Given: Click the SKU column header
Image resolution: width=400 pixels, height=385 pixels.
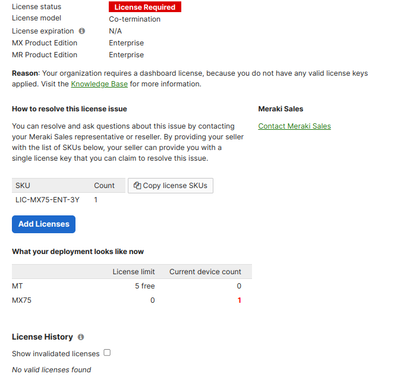Looking at the screenshot, I should 23,185.
